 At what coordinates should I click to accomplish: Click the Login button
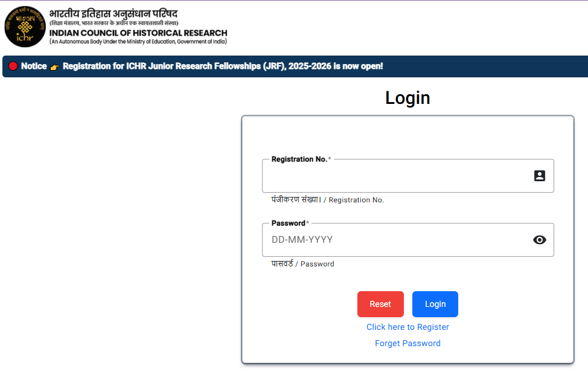coord(435,304)
